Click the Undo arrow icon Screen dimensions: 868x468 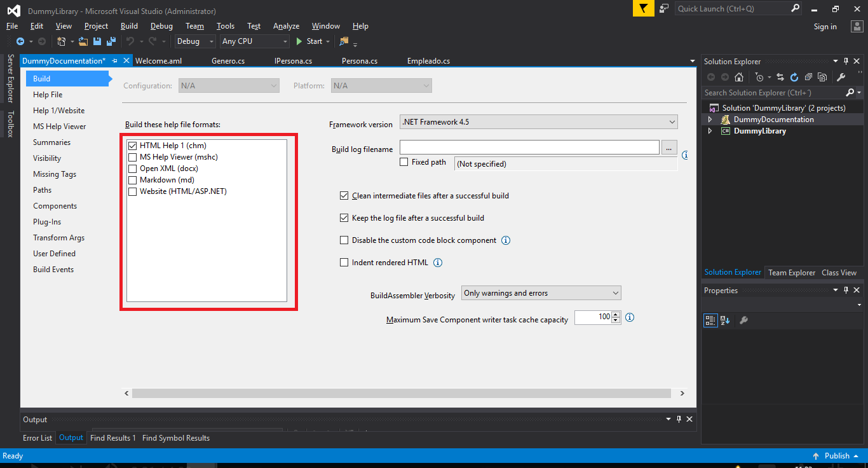coord(130,41)
